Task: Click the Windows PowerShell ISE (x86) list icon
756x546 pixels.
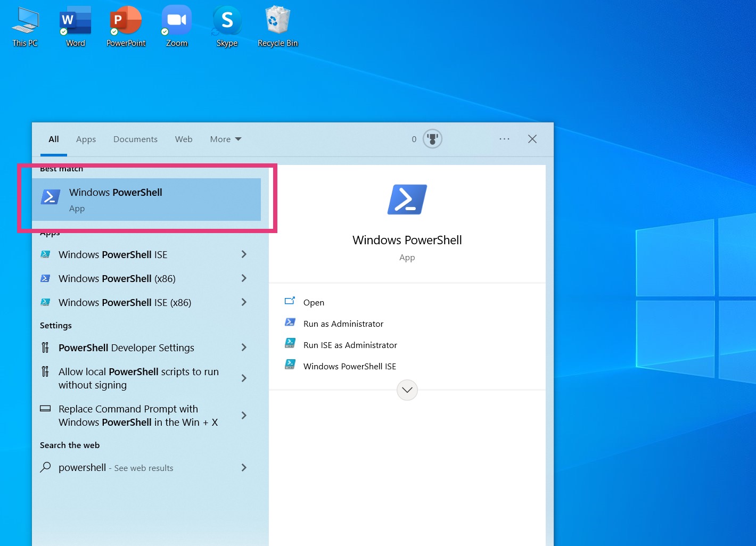Action: 46,302
